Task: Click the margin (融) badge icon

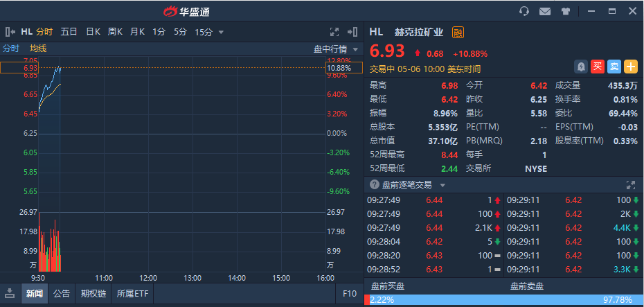Action: pos(458,32)
